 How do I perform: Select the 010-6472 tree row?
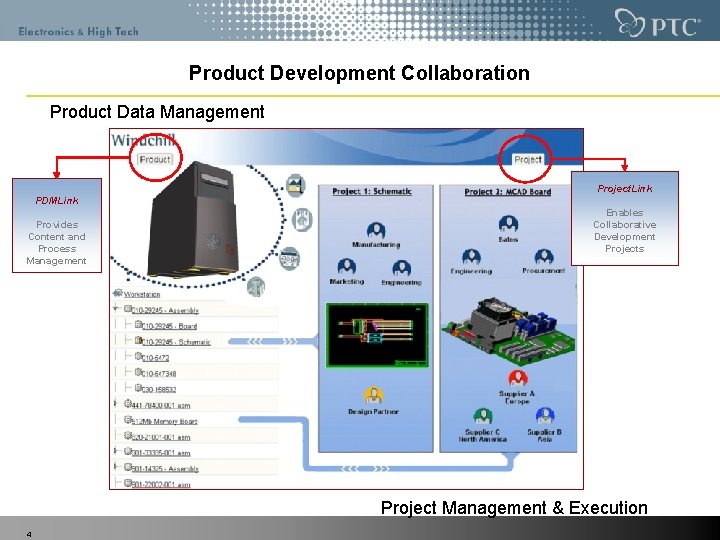pos(195,357)
